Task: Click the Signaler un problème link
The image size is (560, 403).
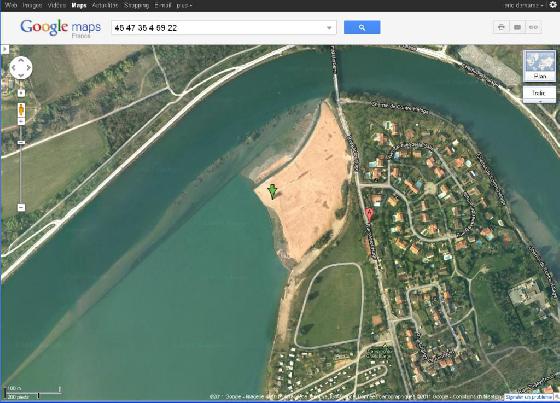Action: pyautogui.click(x=528, y=397)
